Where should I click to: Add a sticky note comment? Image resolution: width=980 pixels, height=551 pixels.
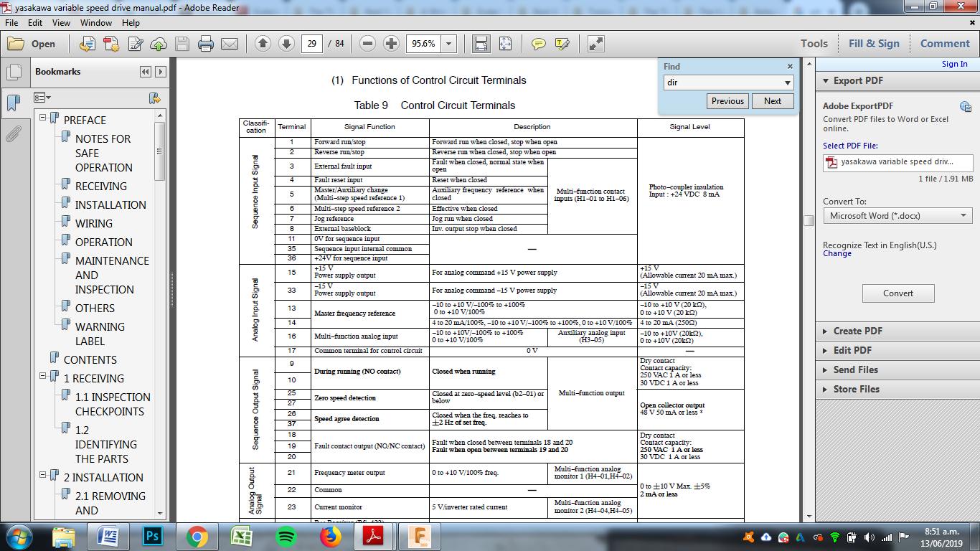coord(538,44)
